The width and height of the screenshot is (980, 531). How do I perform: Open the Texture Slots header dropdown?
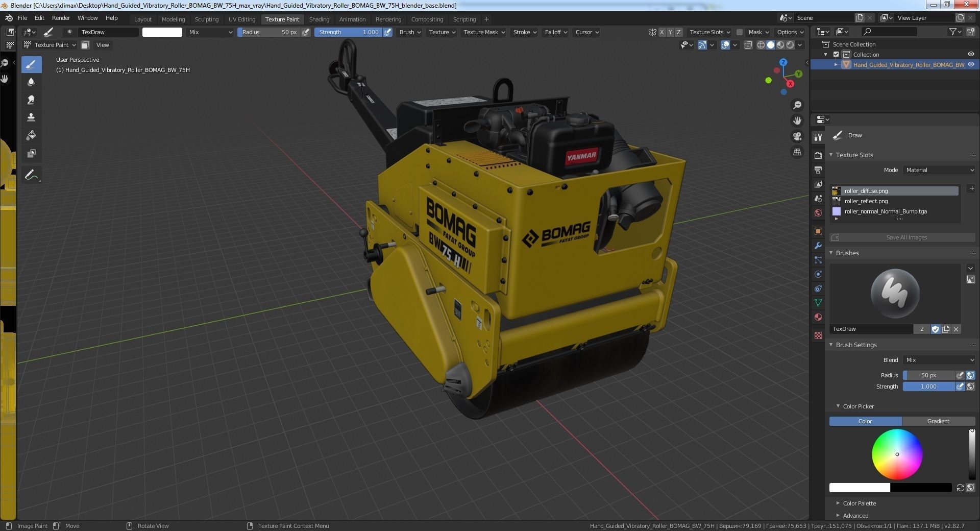[x=709, y=32]
